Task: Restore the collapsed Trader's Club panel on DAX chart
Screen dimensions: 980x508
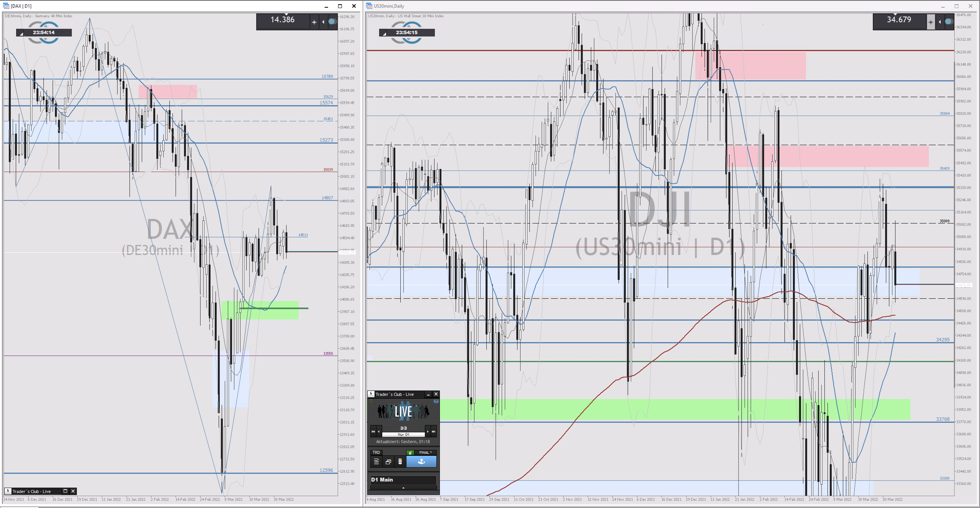Action: click(x=65, y=491)
